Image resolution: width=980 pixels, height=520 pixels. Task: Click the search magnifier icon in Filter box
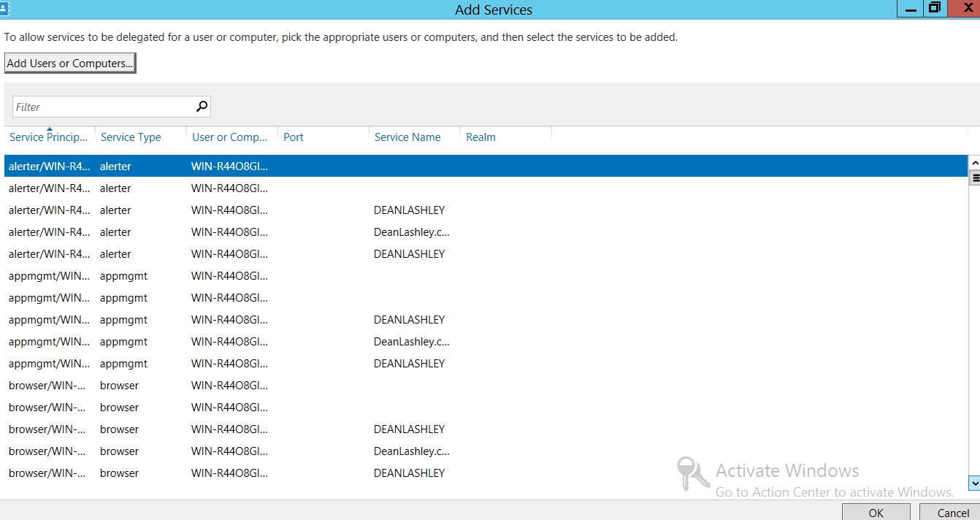pos(202,107)
